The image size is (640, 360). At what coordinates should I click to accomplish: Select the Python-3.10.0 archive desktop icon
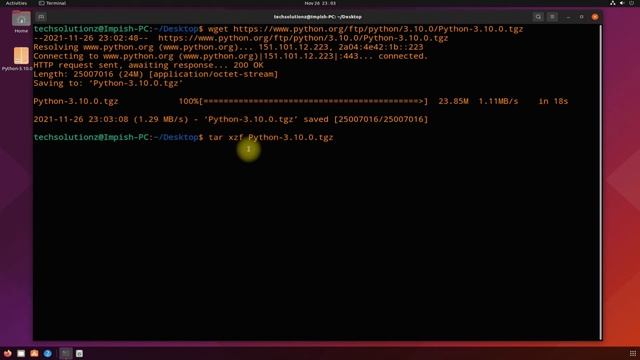point(20,59)
